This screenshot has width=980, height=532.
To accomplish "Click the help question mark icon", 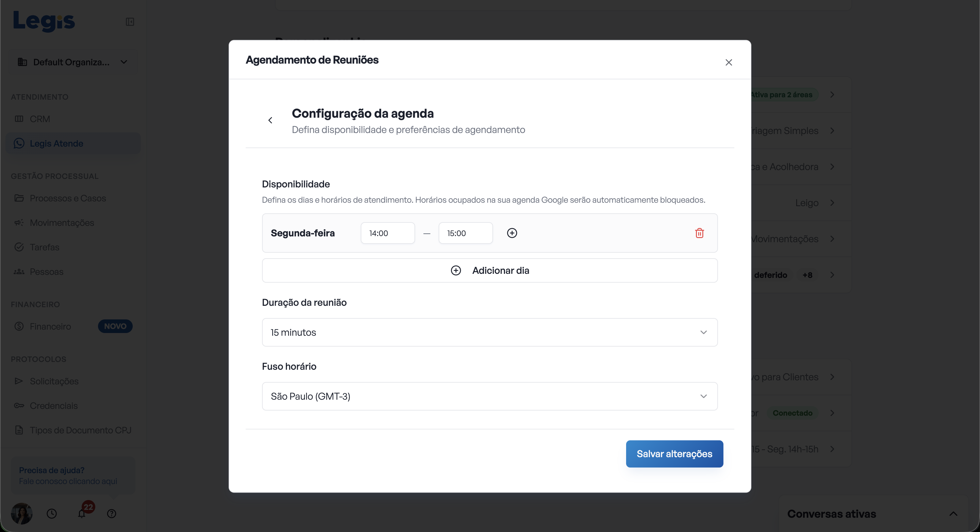I will click(x=112, y=513).
